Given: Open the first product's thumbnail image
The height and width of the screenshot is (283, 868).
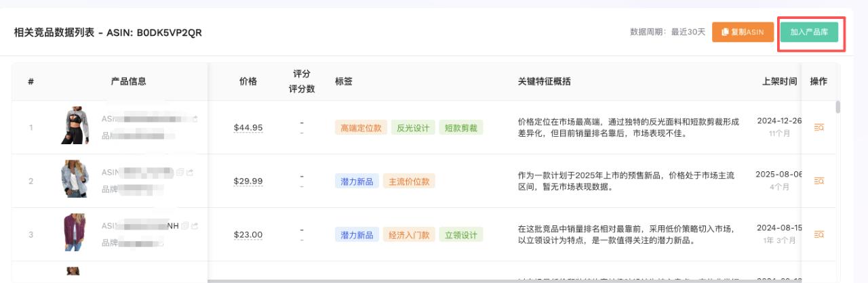Looking at the screenshot, I should pyautogui.click(x=75, y=125).
